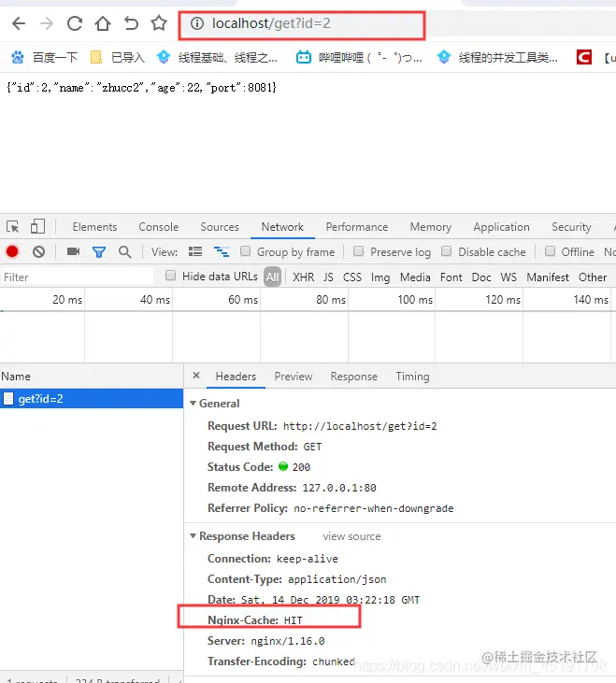Check Hide data URLs checkbox
This screenshot has width=616, height=683.
[x=171, y=276]
